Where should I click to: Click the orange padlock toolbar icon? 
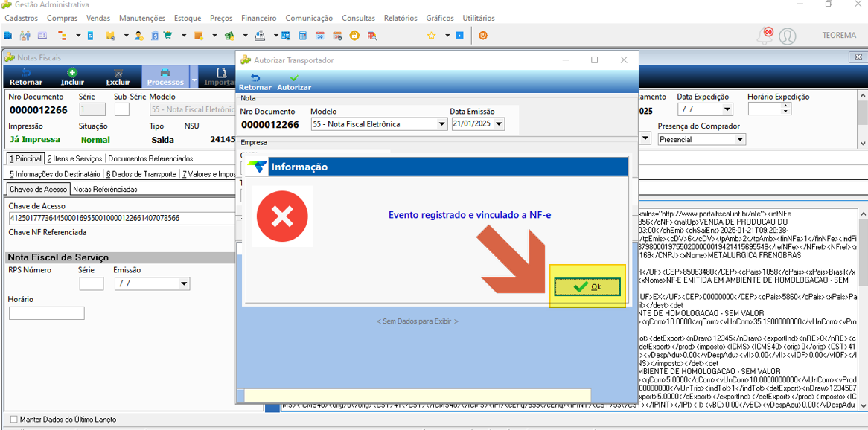[354, 36]
